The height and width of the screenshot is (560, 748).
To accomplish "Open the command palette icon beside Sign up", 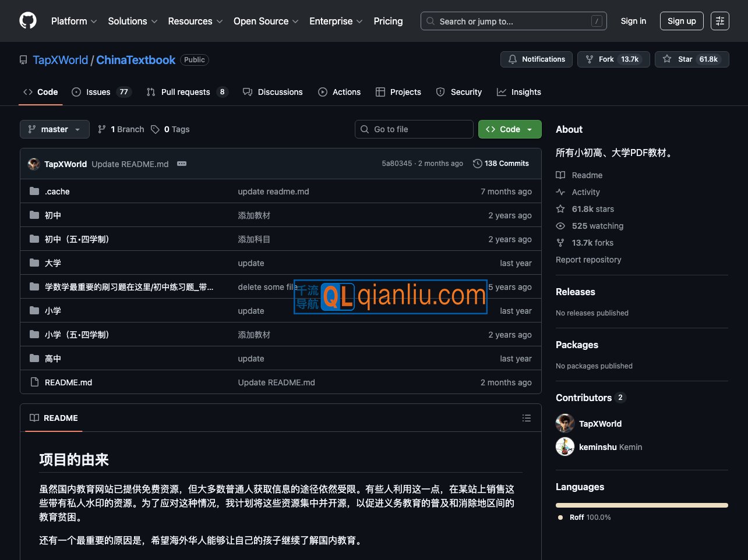I will click(x=720, y=21).
